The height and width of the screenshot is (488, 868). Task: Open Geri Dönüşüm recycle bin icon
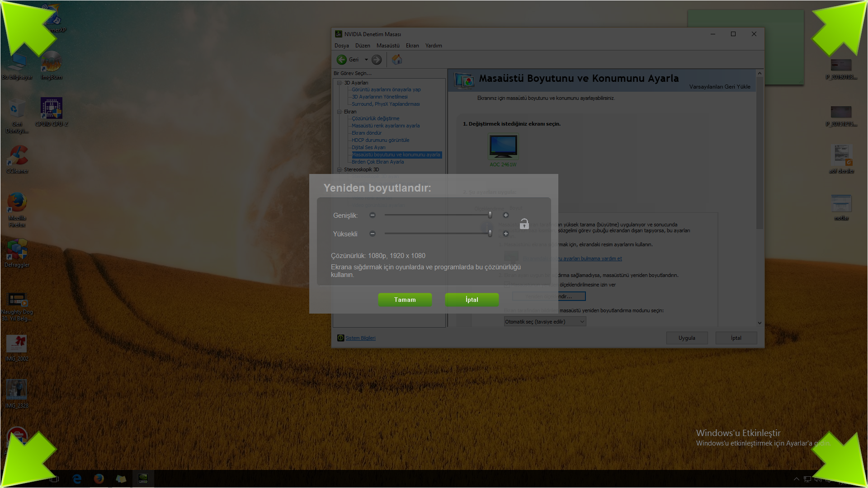click(17, 116)
